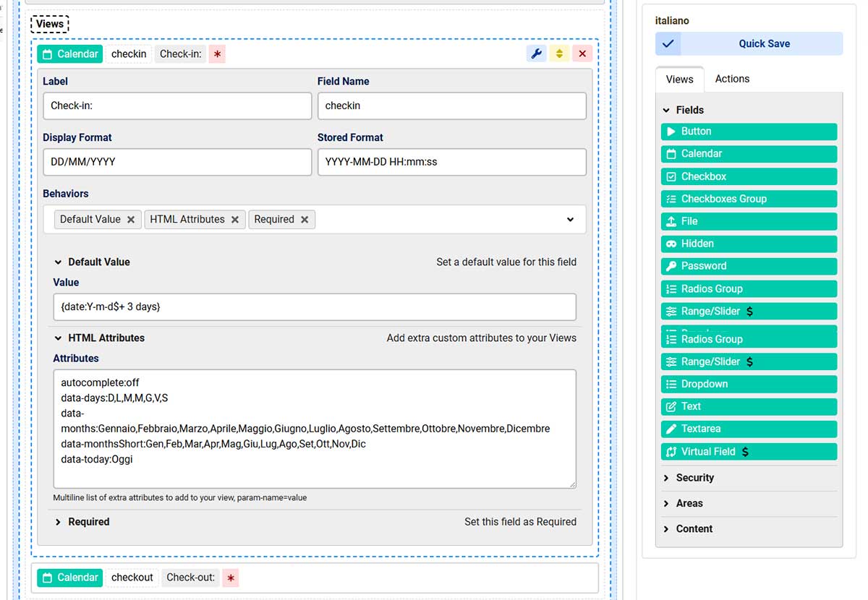Add a File upload field
This screenshot has width=868, height=600.
pos(749,221)
